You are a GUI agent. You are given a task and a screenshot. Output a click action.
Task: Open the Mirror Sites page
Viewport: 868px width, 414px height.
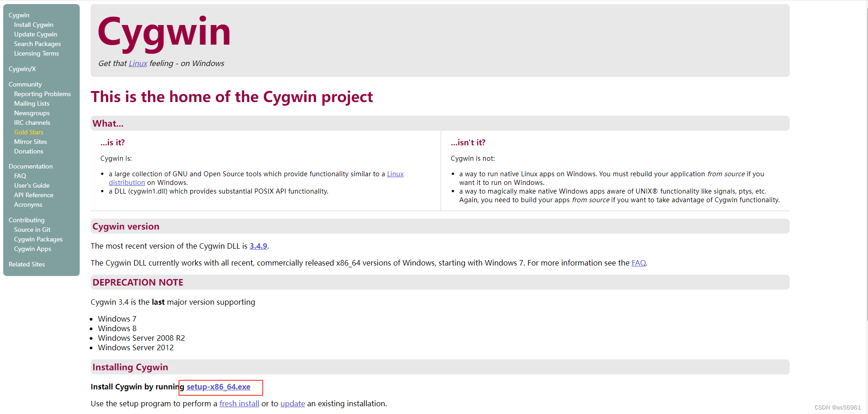[x=30, y=142]
